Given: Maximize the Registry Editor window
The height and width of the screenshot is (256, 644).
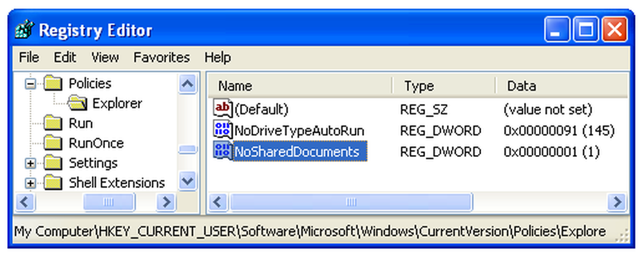Looking at the screenshot, I should click(x=585, y=30).
